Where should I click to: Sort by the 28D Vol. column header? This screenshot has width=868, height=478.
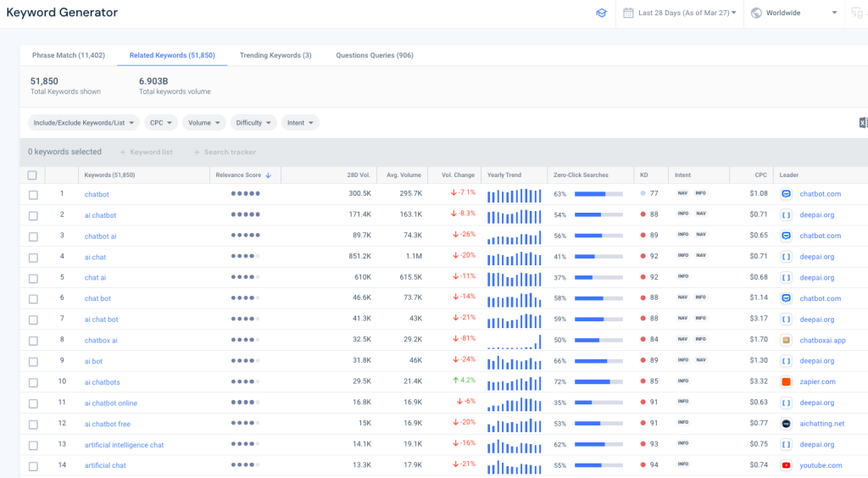point(359,175)
